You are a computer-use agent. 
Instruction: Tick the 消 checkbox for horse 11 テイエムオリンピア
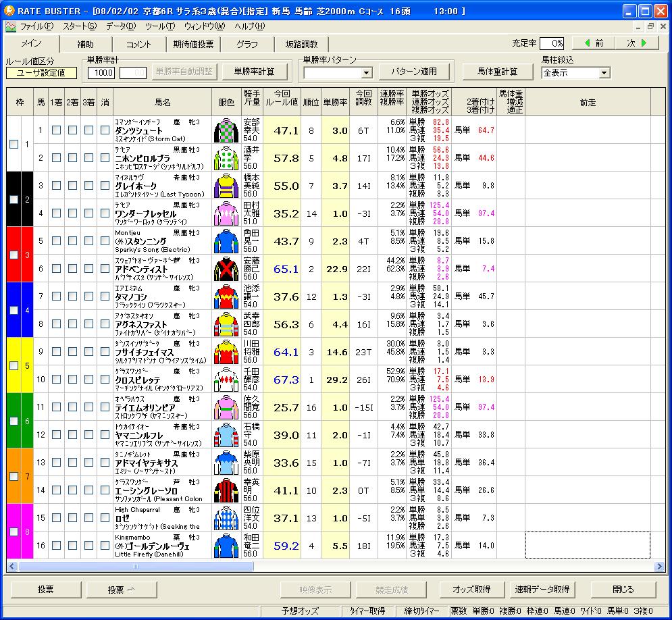(x=105, y=407)
